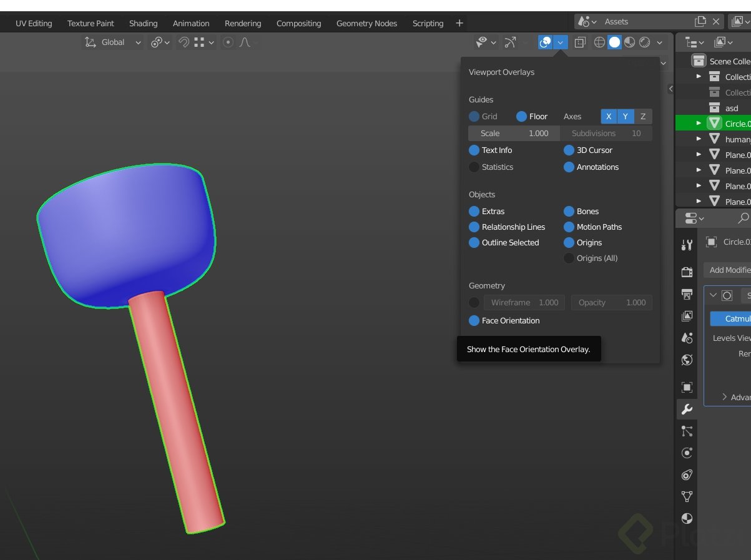Disable the Face Orientation overlay
This screenshot has height=560, width=751.
pos(474,320)
